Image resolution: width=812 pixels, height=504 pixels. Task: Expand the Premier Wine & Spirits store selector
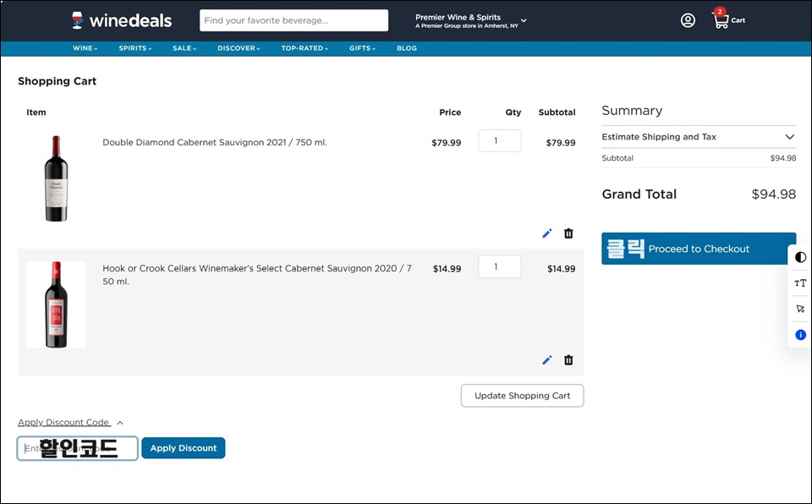[471, 21]
